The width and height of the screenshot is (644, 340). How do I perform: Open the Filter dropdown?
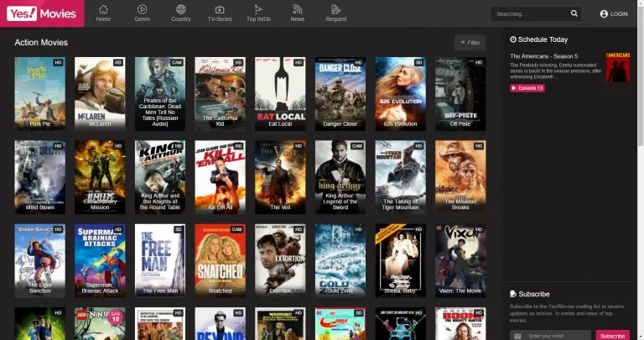[x=470, y=42]
